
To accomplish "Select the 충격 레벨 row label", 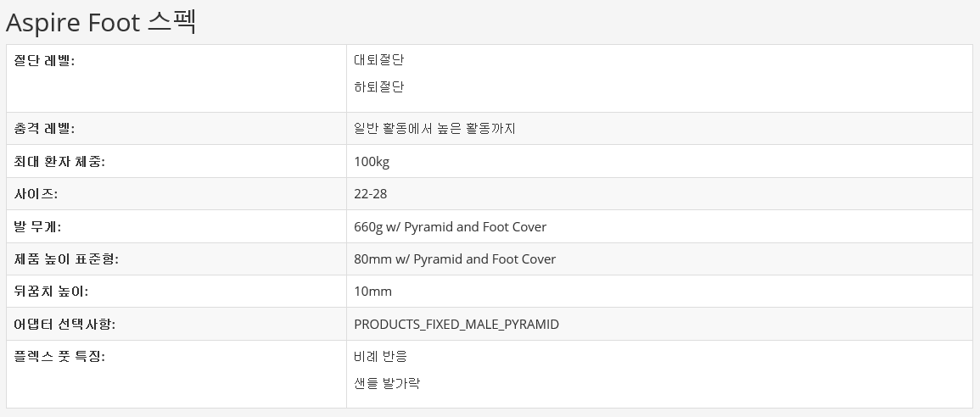I will [45, 129].
